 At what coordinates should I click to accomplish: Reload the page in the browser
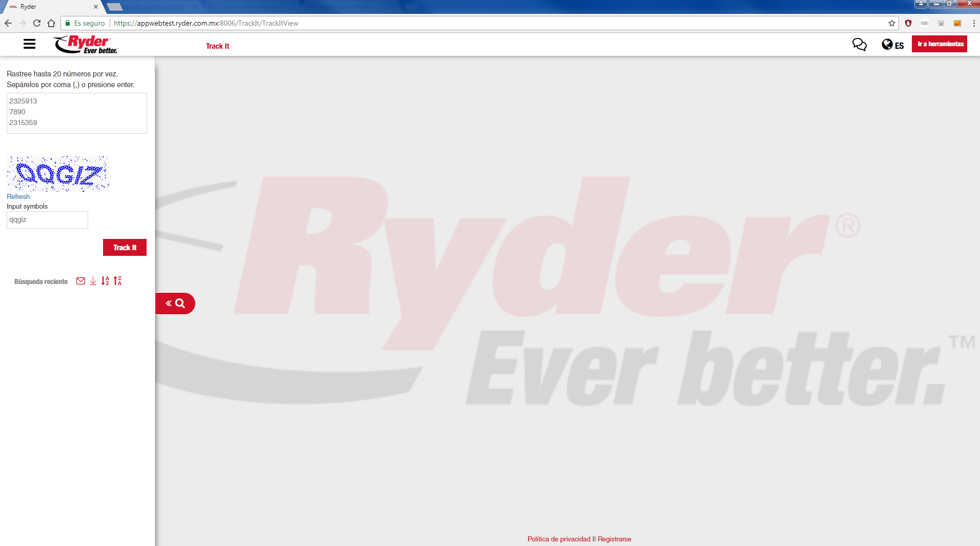click(37, 23)
